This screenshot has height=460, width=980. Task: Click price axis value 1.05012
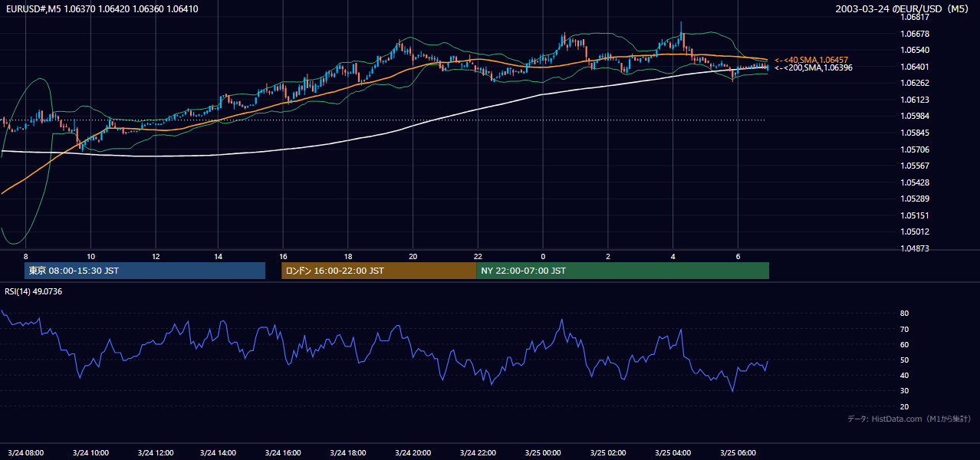pos(915,232)
